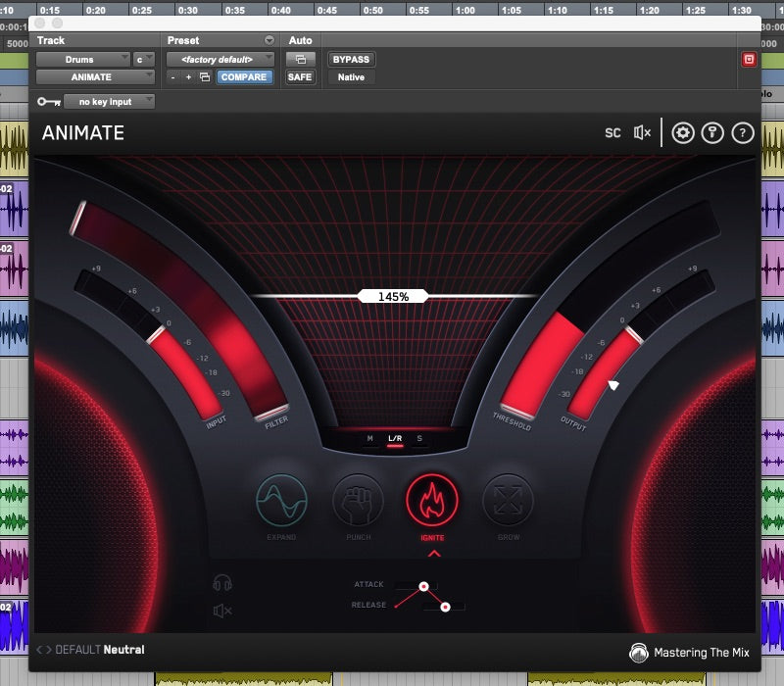Toggle plugin BYPASS
Screen dimensions: 784x686
(x=351, y=60)
